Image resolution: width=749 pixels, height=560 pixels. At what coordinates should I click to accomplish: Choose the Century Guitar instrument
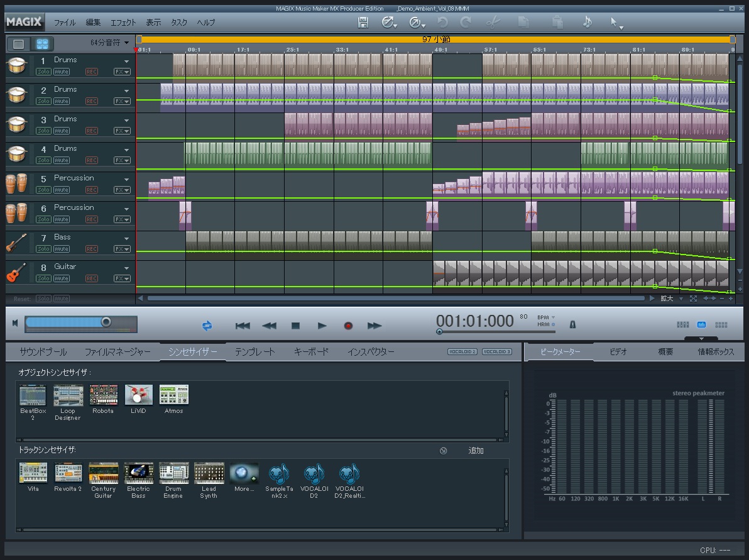[x=103, y=480]
